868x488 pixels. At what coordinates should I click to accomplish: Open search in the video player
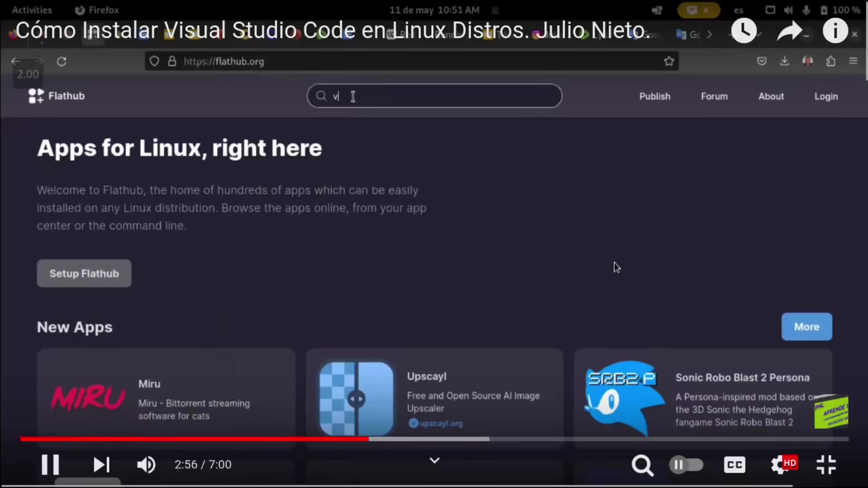click(x=643, y=465)
